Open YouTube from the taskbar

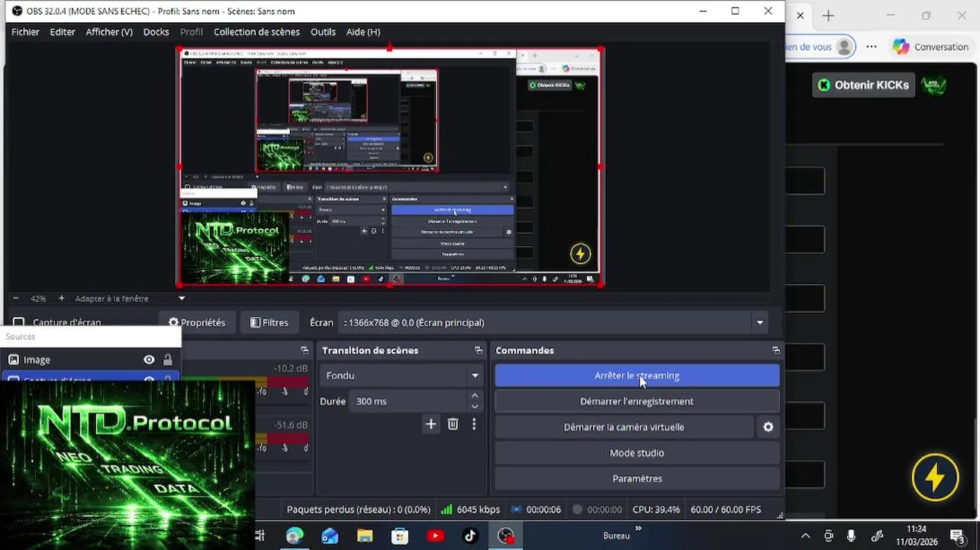coord(435,535)
